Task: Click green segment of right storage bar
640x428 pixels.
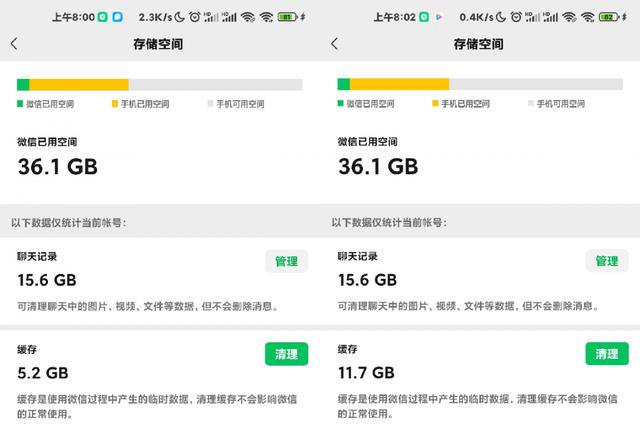Action: point(344,84)
